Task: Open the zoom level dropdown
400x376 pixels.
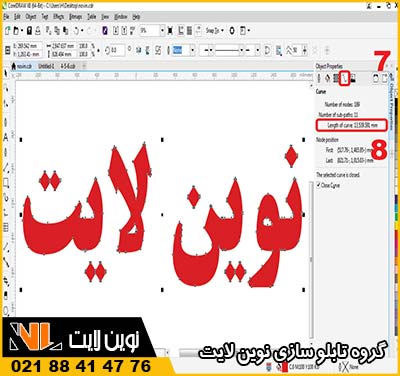Action: 162,31
